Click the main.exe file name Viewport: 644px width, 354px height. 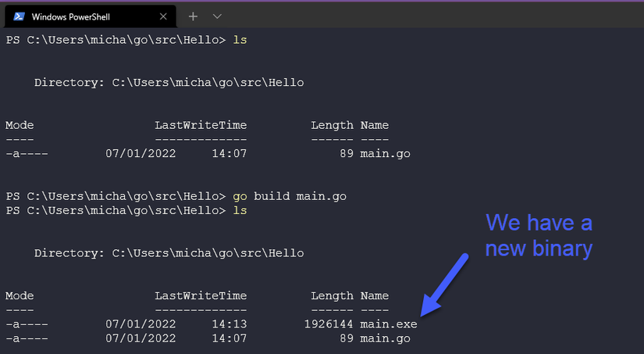(388, 324)
